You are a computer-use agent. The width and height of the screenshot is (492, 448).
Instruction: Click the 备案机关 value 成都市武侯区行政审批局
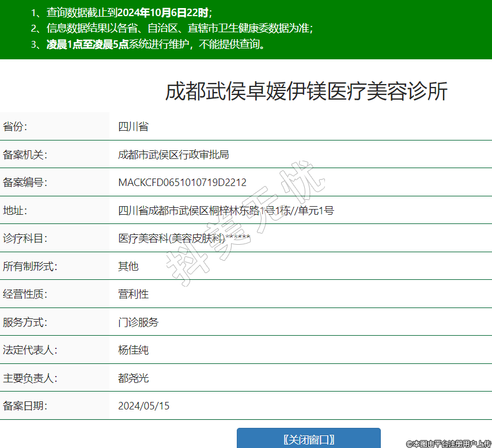[173, 154]
